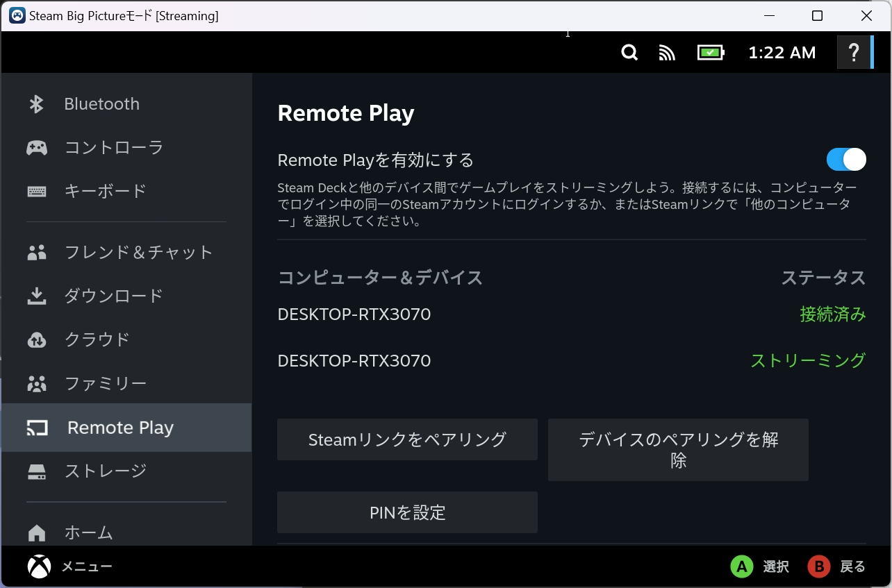Select the DESKTOP-RTX3070 row marked ストリーミング

572,361
